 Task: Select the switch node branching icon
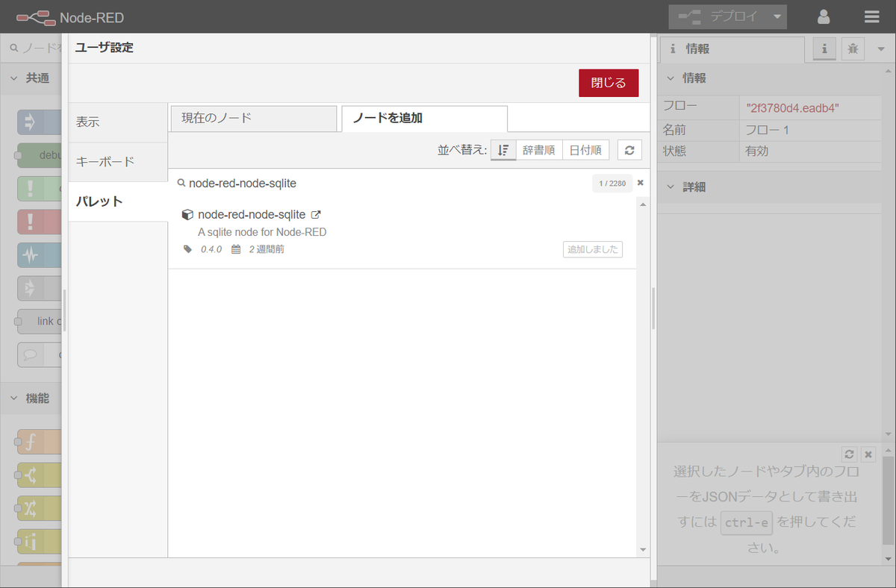click(30, 475)
